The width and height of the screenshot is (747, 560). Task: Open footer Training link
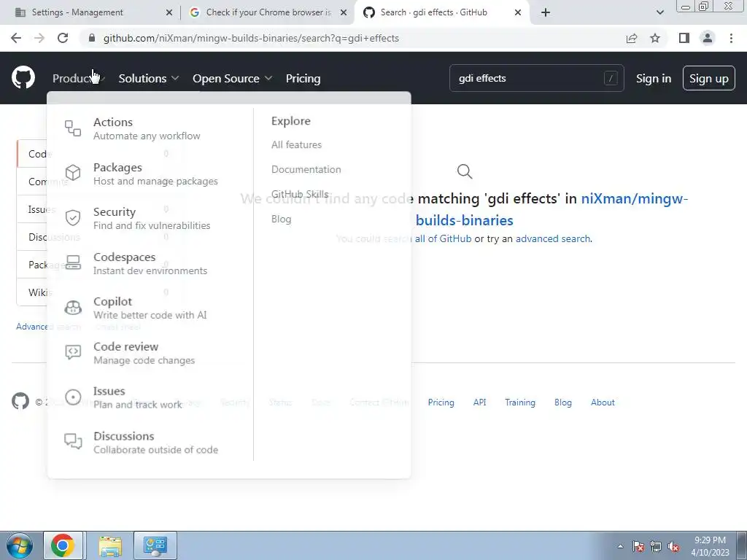click(519, 402)
